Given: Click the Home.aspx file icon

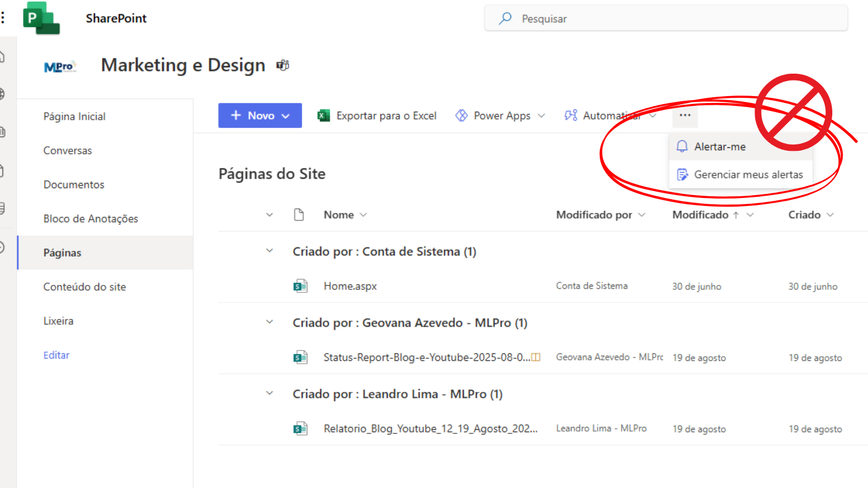Looking at the screenshot, I should (x=300, y=286).
